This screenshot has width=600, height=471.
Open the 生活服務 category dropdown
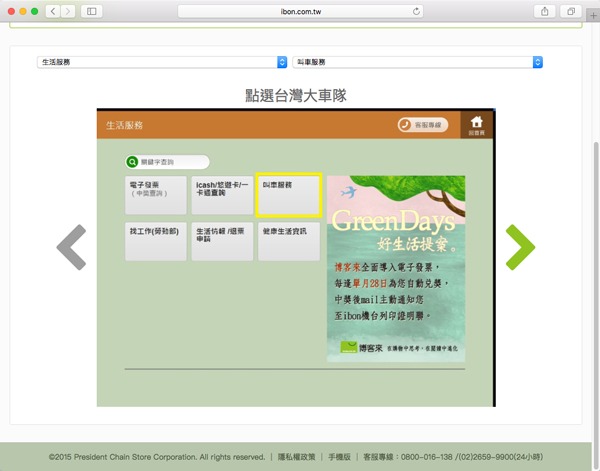click(162, 62)
